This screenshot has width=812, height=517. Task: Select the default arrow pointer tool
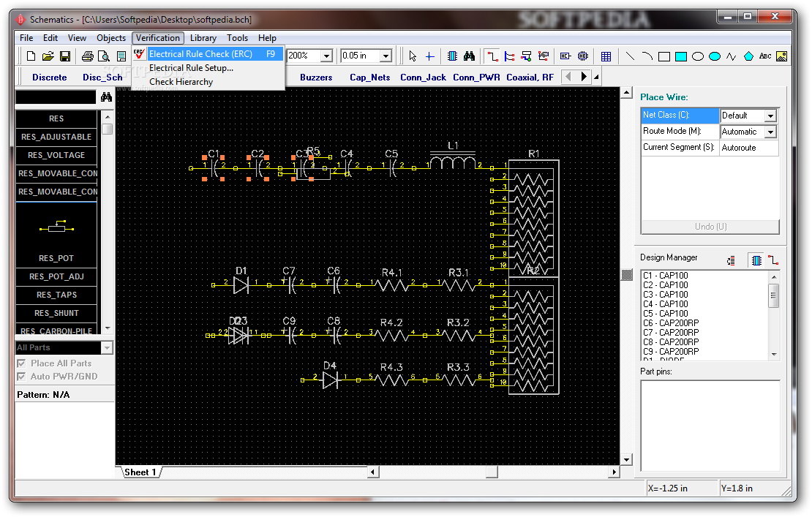pos(413,56)
